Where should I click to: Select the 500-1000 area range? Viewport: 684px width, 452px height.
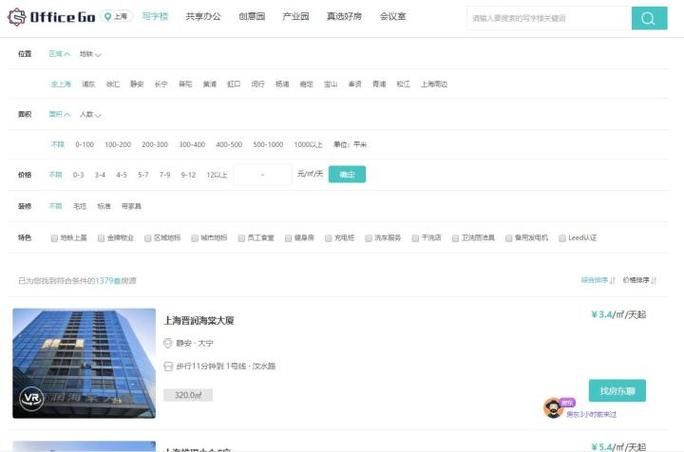268,144
